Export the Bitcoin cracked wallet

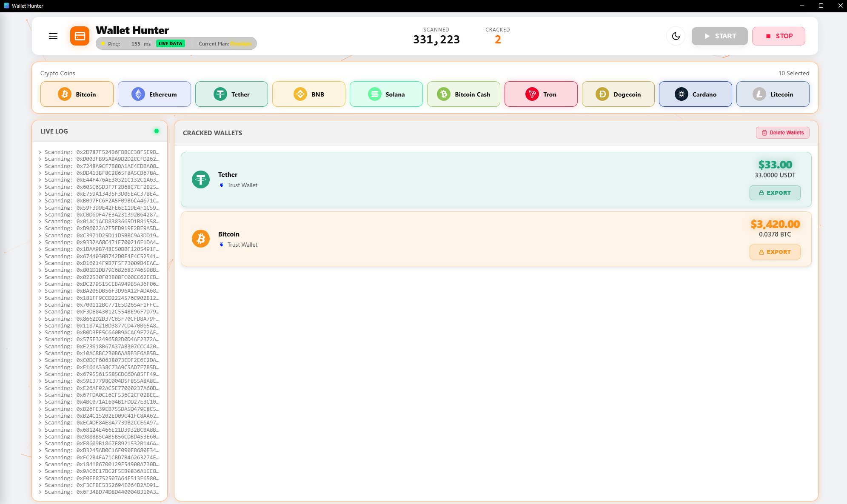pos(775,252)
